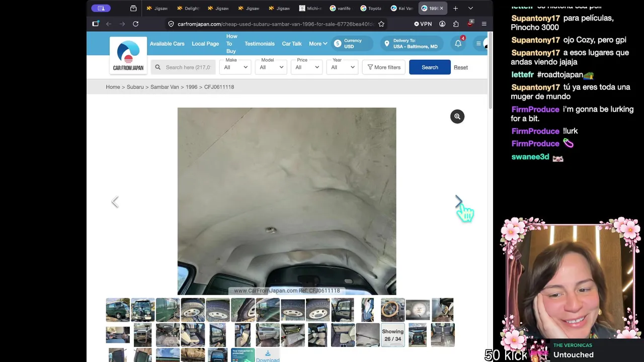Image resolution: width=644 pixels, height=362 pixels.
Task: Open a new browser tab
Action: click(x=455, y=8)
